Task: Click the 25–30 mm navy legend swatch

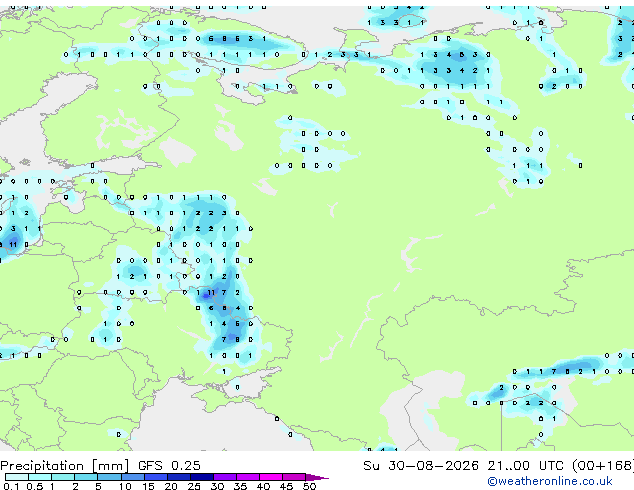Action: [201, 477]
